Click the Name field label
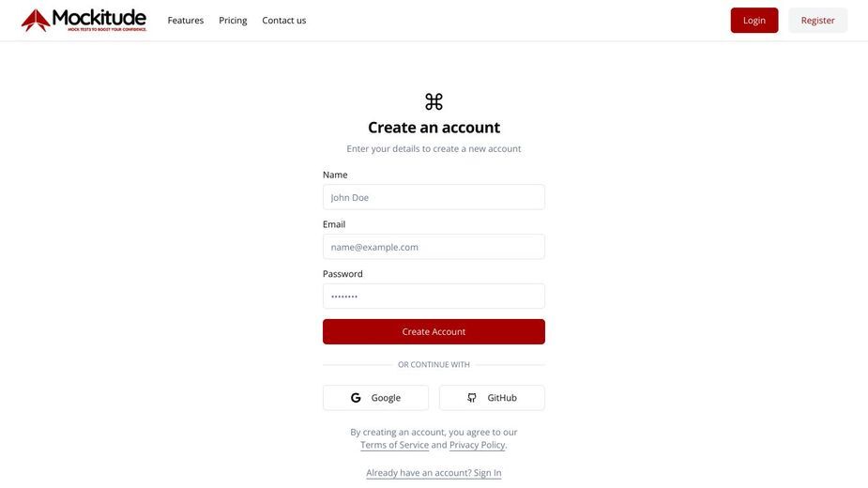868x488 pixels. point(335,175)
